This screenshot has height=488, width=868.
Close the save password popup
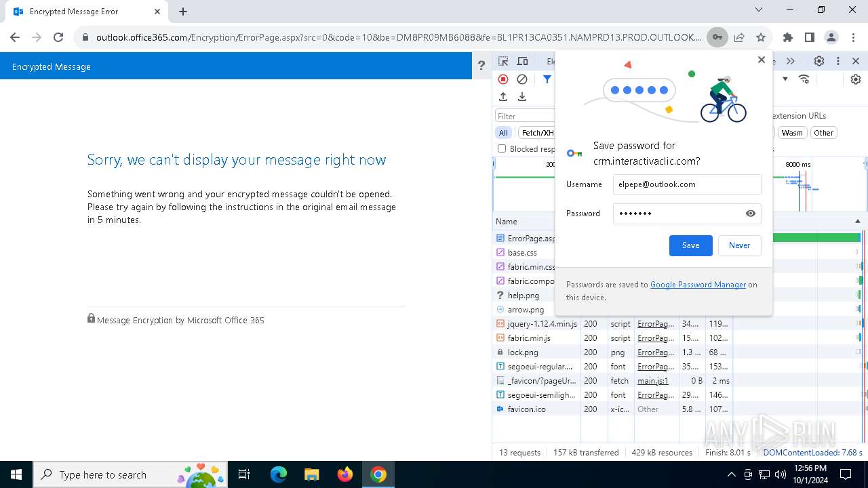762,60
